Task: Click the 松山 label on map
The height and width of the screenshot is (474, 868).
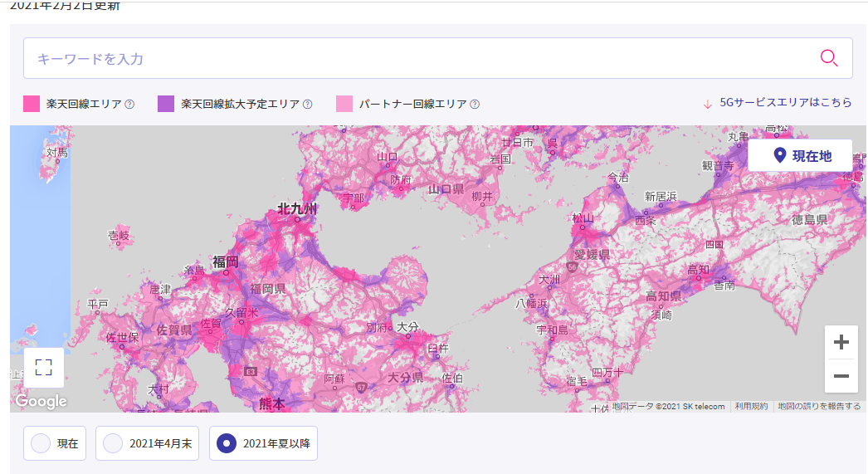Action: click(583, 218)
